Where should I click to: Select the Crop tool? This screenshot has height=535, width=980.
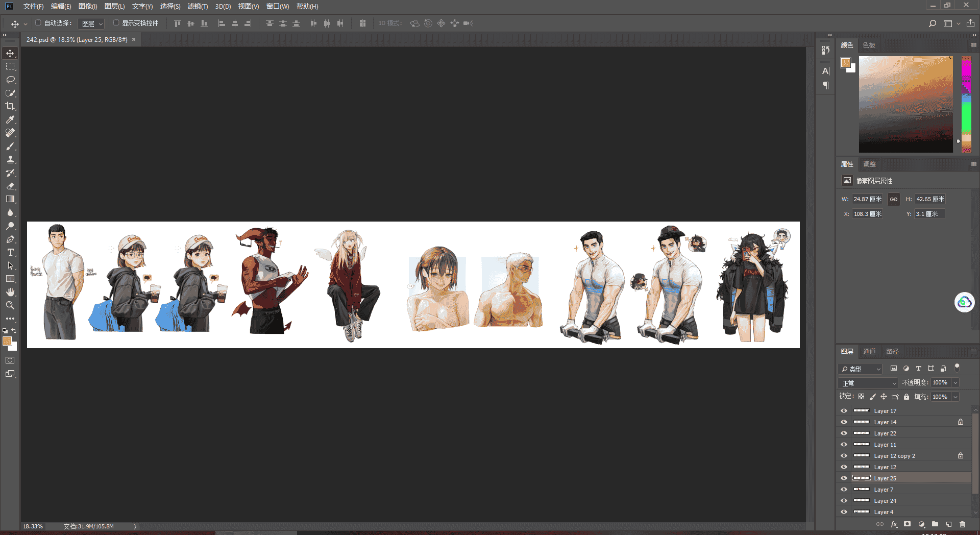[x=10, y=106]
